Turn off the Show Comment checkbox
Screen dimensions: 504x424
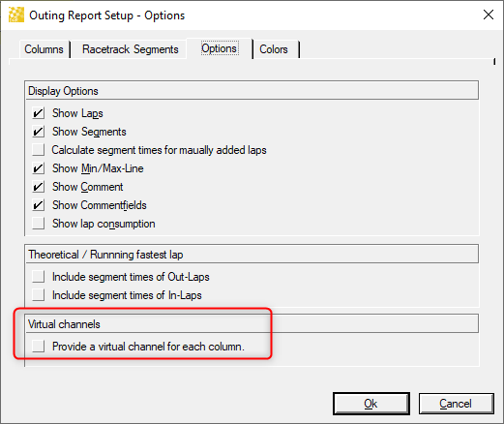pos(39,187)
